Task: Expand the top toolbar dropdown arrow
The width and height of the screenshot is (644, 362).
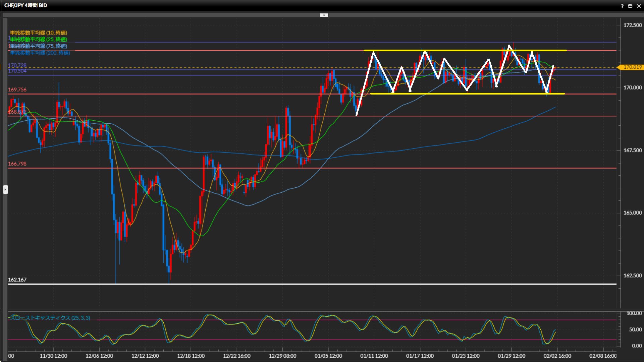Action: tap(324, 15)
